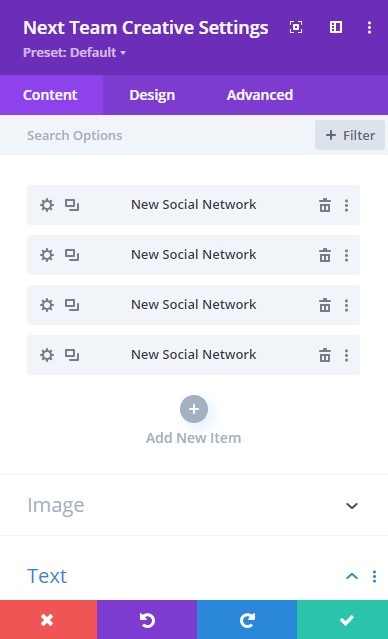
Task: Expand the Image section
Action: pyautogui.click(x=194, y=505)
